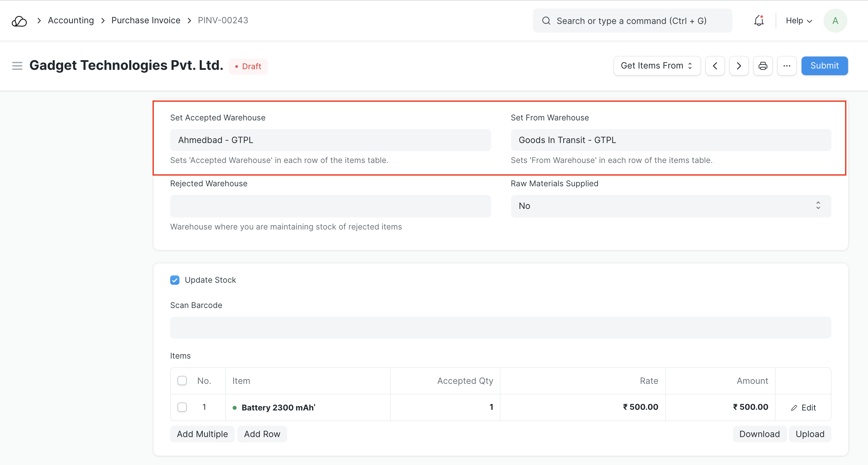Viewport: 868px width, 465px height.
Task: Open the Raw Materials Supplied dropdown
Action: (671, 206)
